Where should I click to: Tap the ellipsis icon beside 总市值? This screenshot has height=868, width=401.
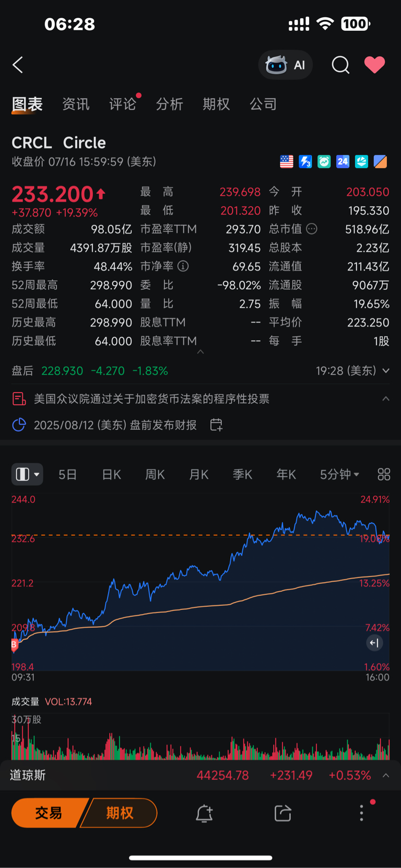coord(312,229)
